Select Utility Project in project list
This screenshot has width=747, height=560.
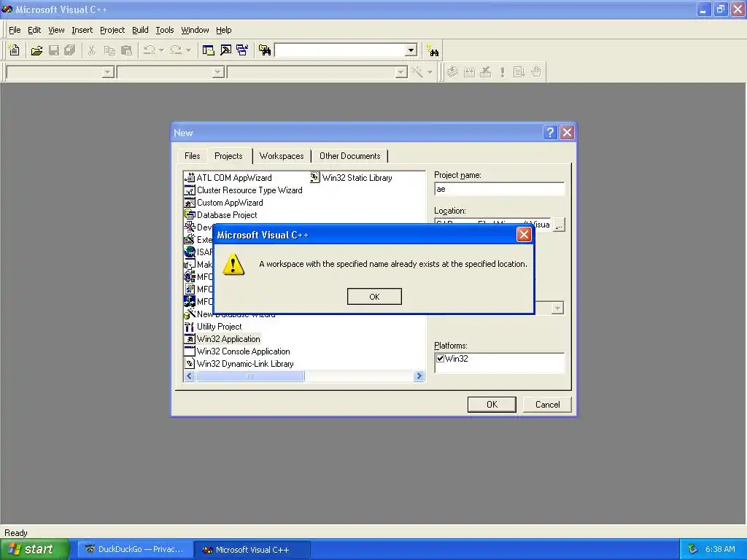click(214, 327)
